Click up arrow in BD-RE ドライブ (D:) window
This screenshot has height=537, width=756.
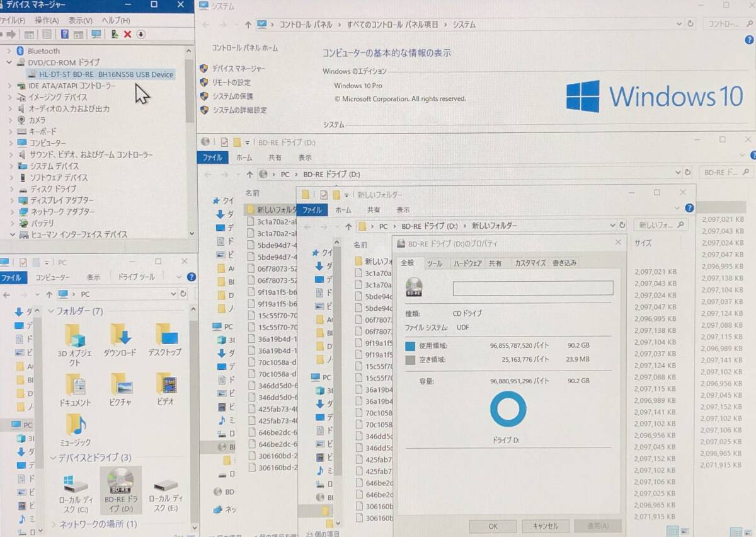(x=250, y=175)
